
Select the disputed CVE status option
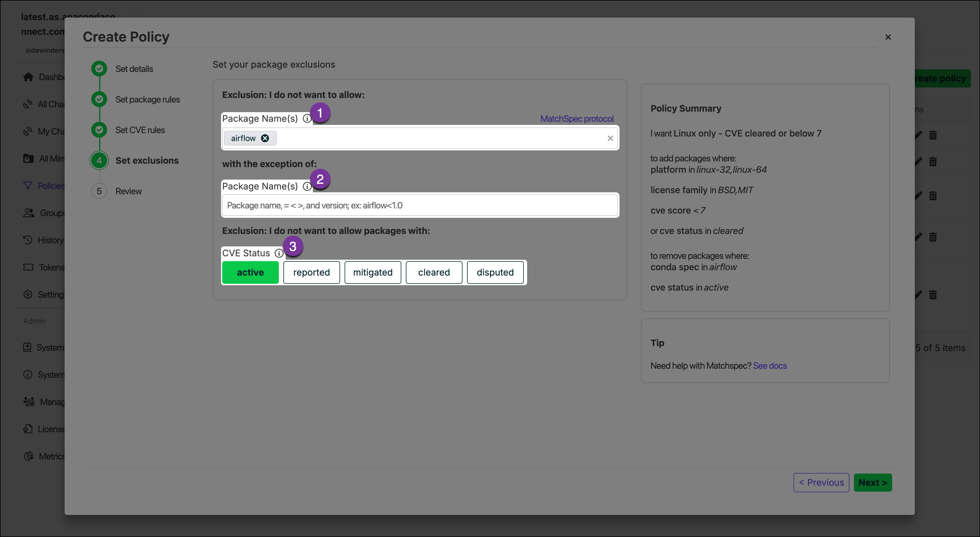[495, 272]
